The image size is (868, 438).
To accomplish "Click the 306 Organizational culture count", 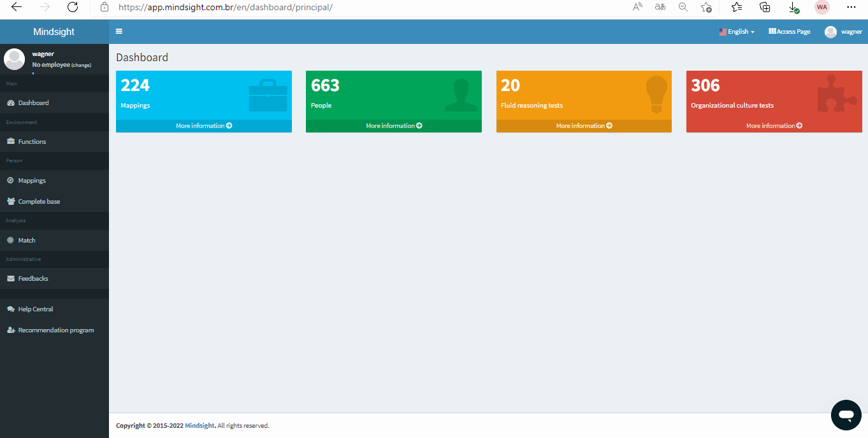I will tap(705, 85).
